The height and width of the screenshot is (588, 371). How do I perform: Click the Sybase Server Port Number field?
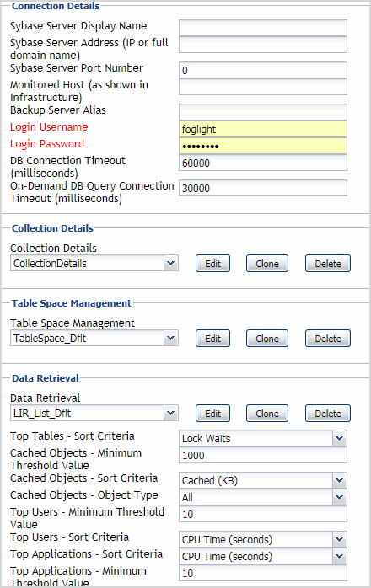tap(263, 70)
